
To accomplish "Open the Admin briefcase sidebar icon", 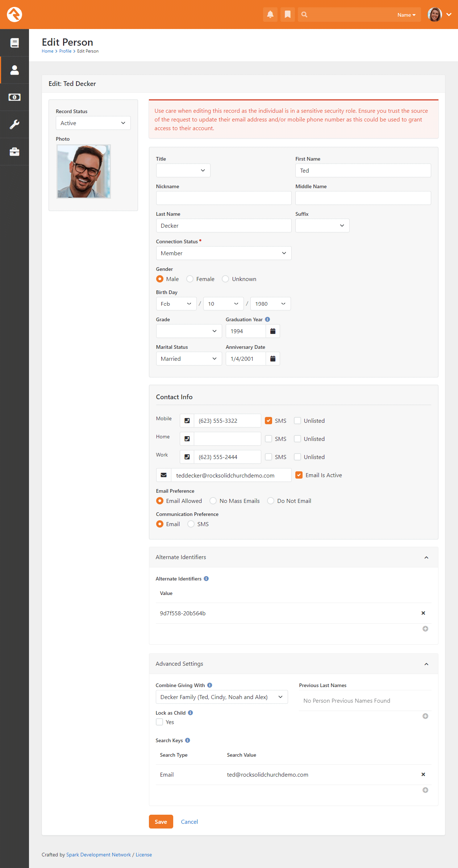I will [14, 152].
